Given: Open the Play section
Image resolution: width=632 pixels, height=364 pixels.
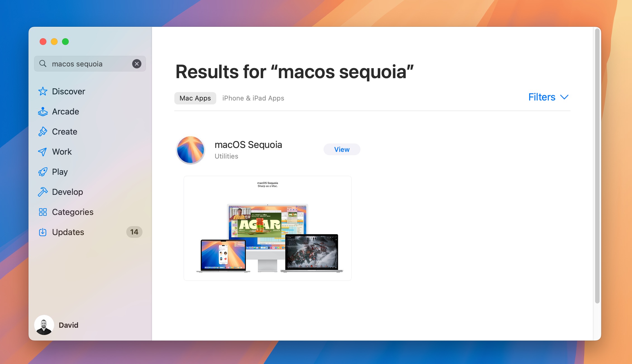Looking at the screenshot, I should [60, 171].
